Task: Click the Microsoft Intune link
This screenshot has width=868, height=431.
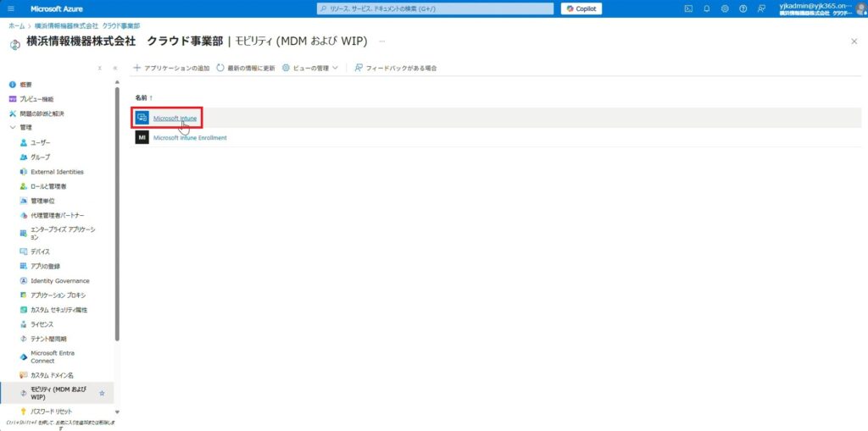Action: (175, 118)
